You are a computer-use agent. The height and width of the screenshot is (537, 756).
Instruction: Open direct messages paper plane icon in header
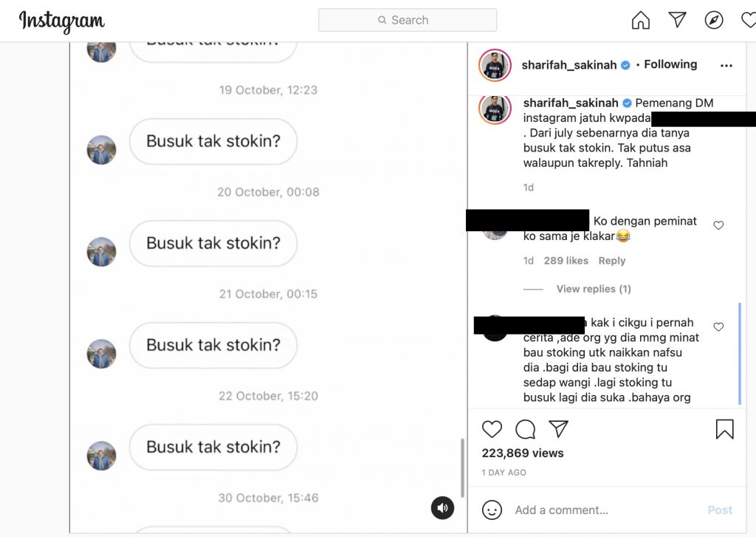pyautogui.click(x=678, y=19)
